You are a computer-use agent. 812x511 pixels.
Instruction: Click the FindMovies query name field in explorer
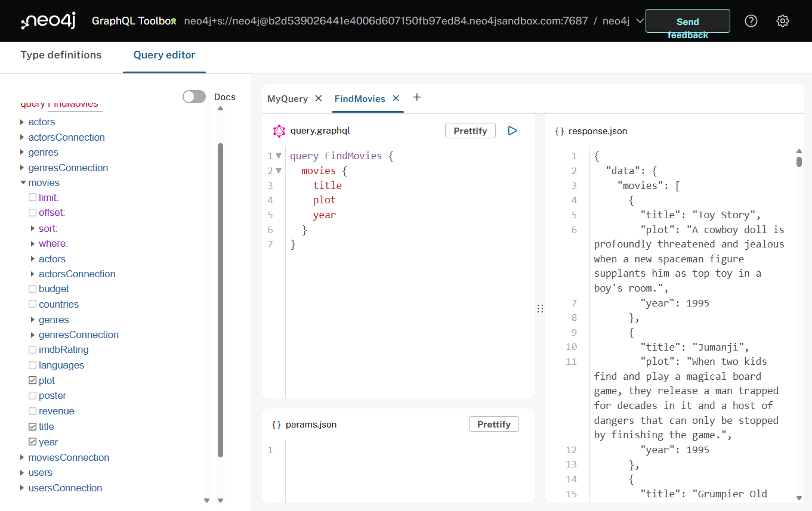(75, 104)
